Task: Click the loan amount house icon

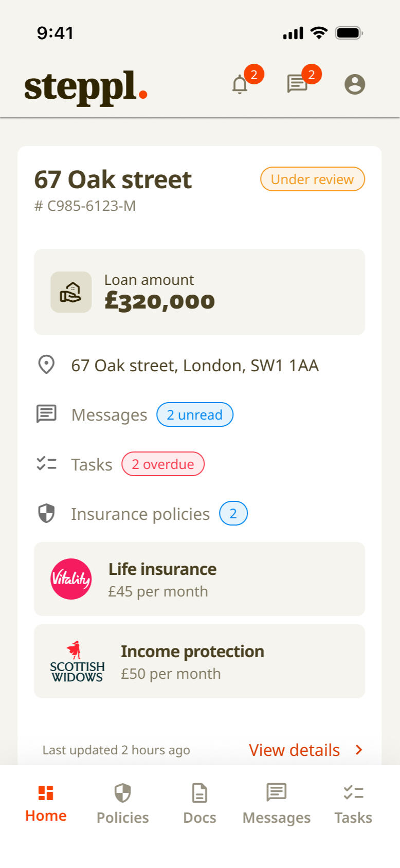Action: click(x=71, y=292)
